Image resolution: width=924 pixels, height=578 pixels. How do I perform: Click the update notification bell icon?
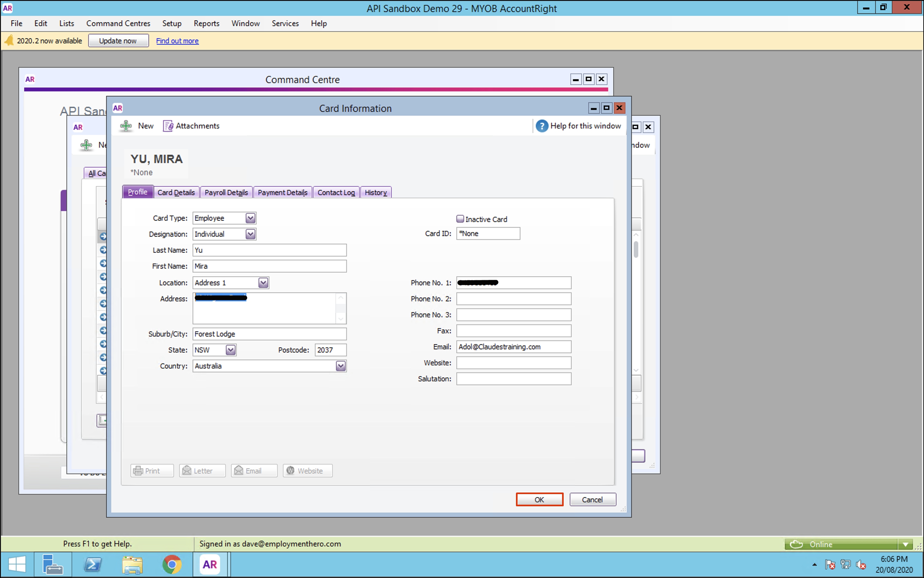click(9, 41)
